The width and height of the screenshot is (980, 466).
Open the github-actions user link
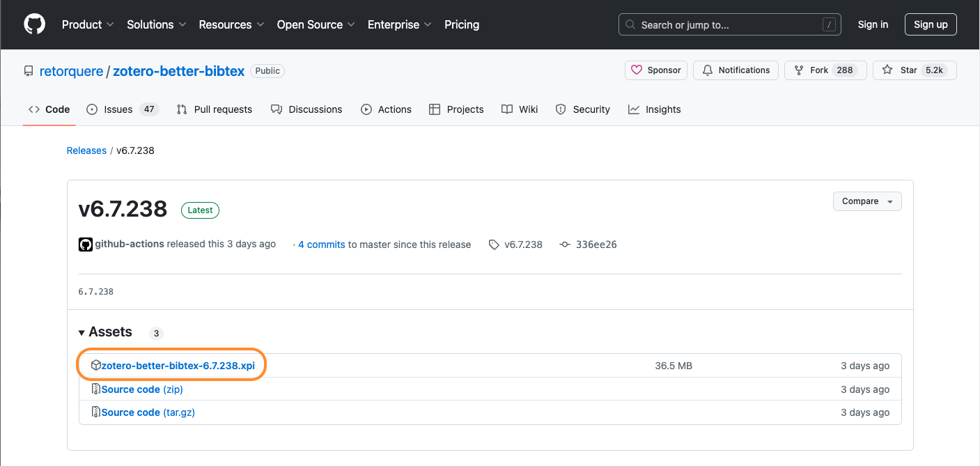(x=130, y=244)
